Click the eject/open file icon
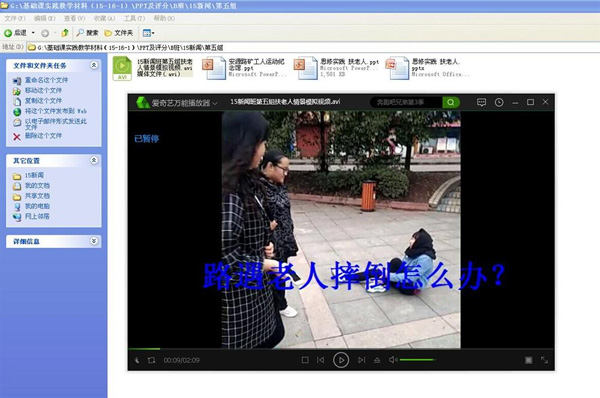The width and height of the screenshot is (600, 398). coord(377,360)
